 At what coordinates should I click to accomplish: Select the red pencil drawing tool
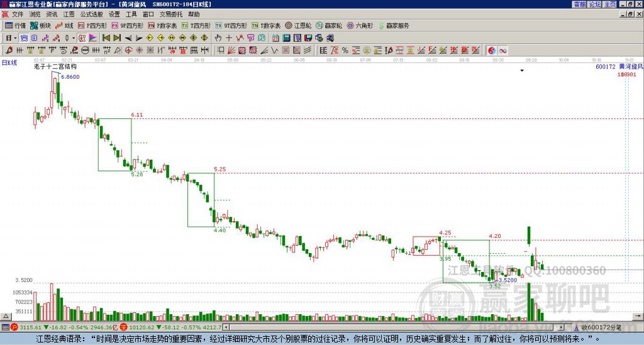click(9, 50)
